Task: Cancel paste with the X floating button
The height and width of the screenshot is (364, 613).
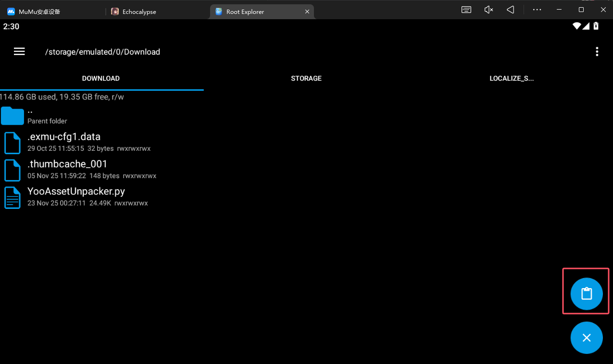Action: pyautogui.click(x=586, y=338)
